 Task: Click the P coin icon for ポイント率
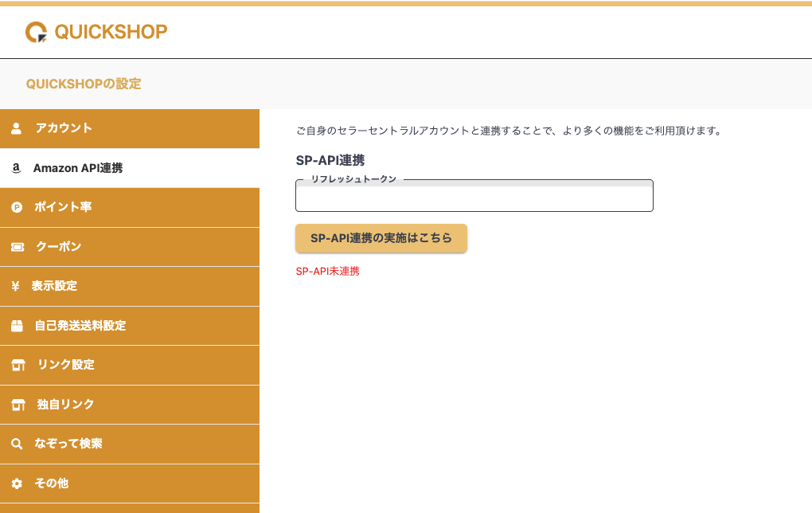(x=17, y=207)
